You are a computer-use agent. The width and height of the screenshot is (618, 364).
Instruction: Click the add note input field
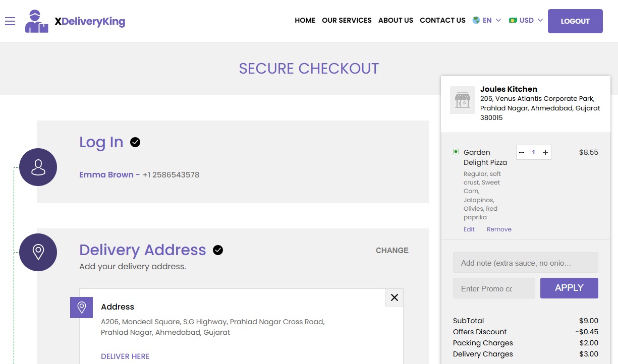525,262
